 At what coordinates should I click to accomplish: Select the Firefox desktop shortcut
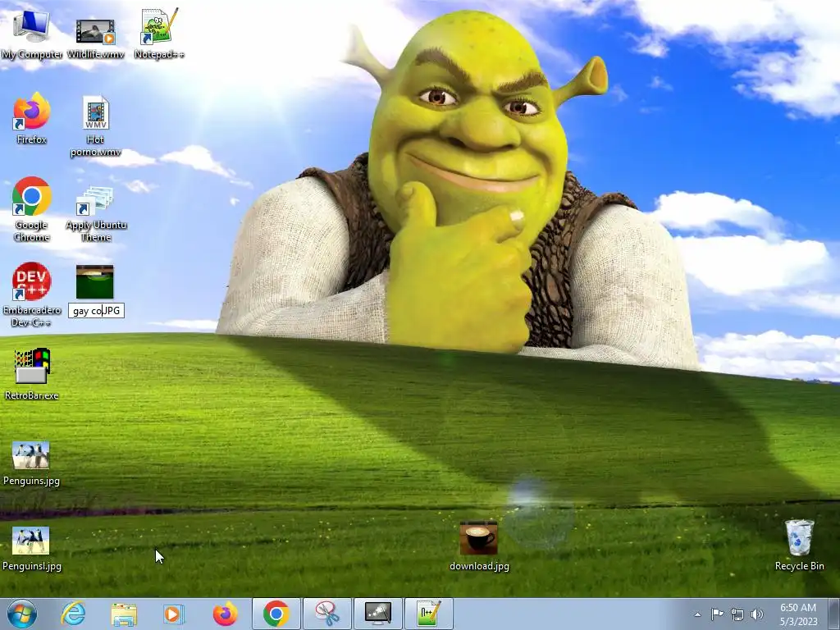[x=32, y=118]
